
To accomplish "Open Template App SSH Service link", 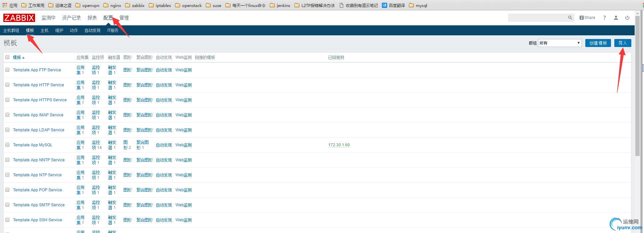I will point(37,220).
